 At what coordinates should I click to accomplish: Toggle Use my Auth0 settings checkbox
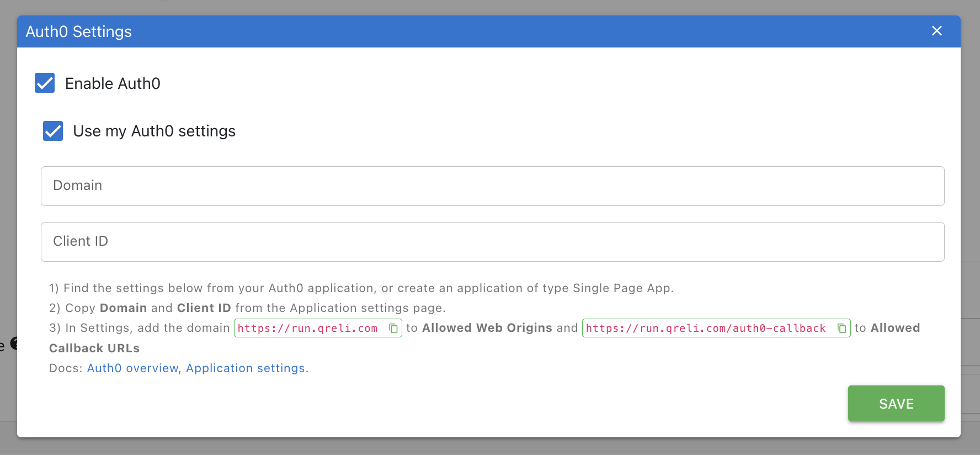53,131
